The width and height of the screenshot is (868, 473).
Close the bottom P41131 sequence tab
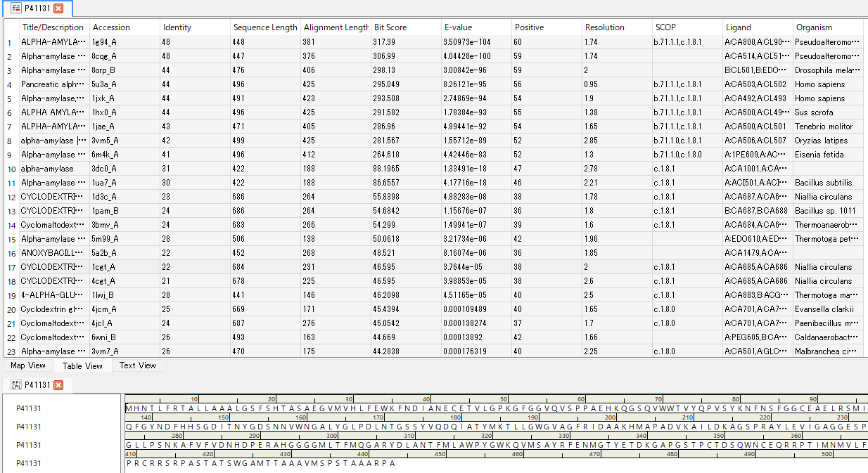pos(58,384)
